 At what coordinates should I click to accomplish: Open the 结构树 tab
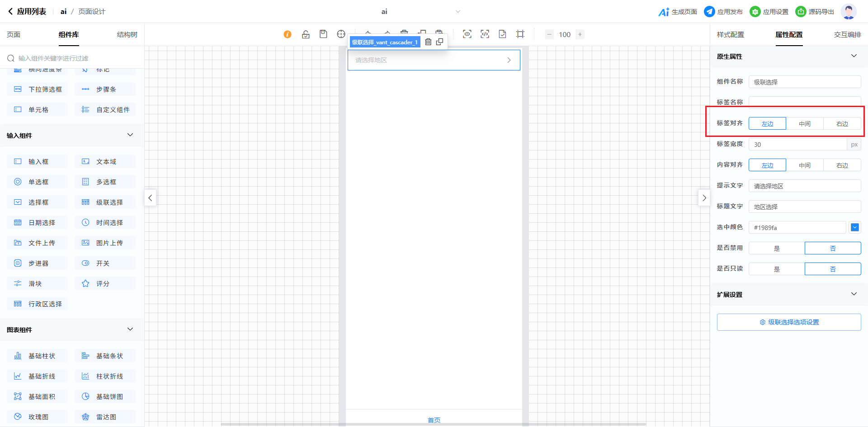point(127,35)
